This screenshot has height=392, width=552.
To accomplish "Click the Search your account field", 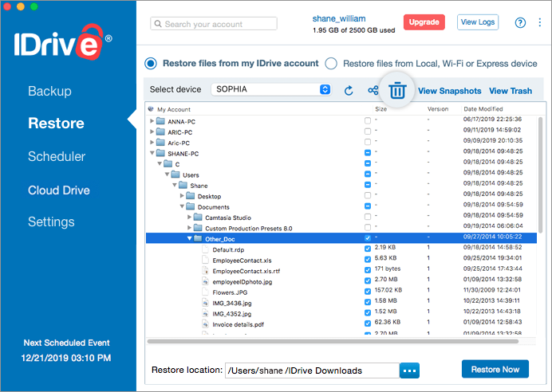I will point(214,24).
